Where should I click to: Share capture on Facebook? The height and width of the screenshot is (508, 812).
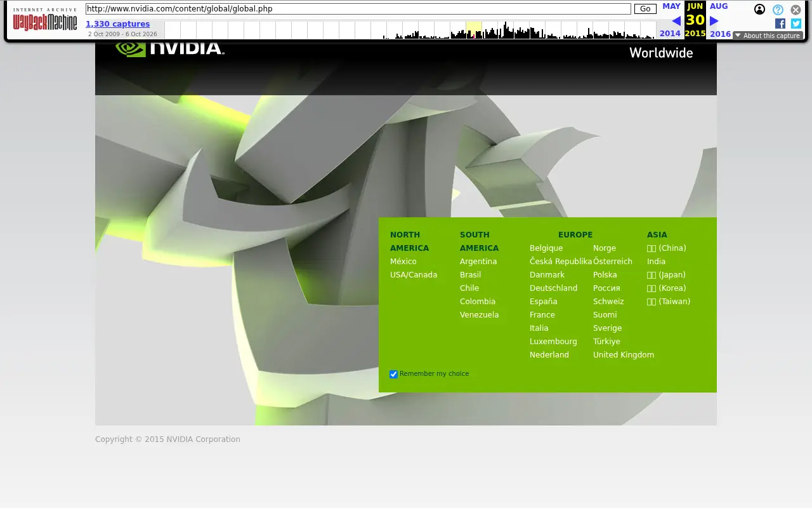click(x=780, y=23)
